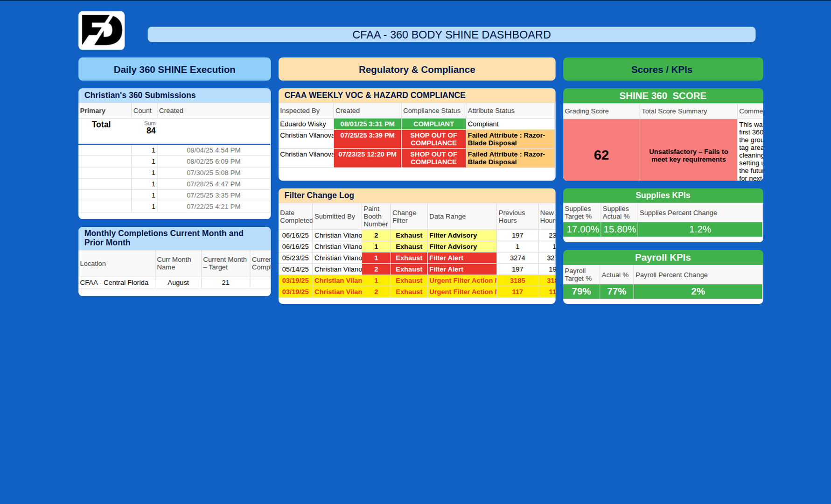Select the CFAA - Central Florida row

[x=175, y=282]
